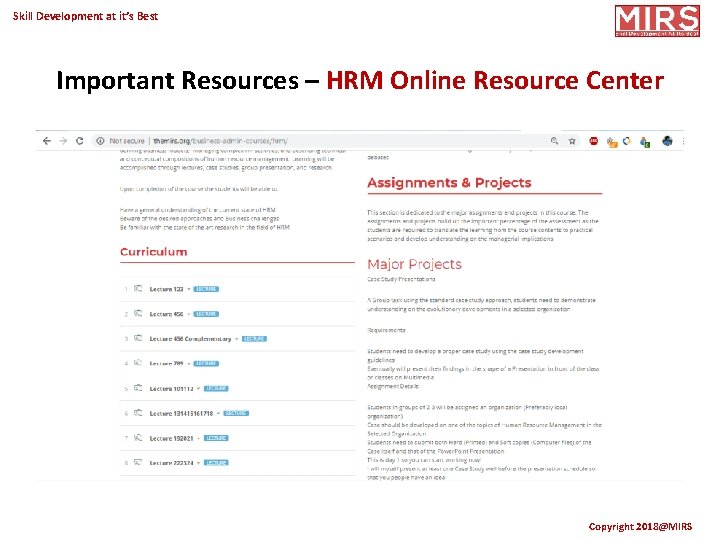Open the Lecture 123 link
Screen dimensions: 720x540
pyautogui.click(x=166, y=289)
